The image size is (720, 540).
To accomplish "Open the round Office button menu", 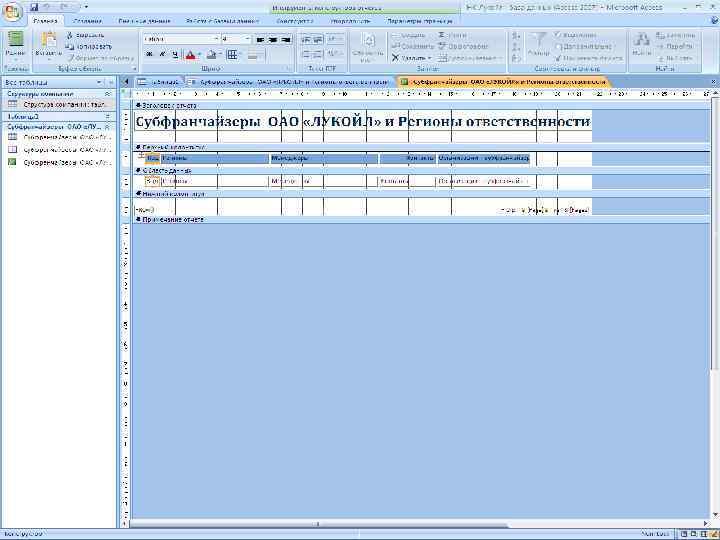I will click(12, 12).
